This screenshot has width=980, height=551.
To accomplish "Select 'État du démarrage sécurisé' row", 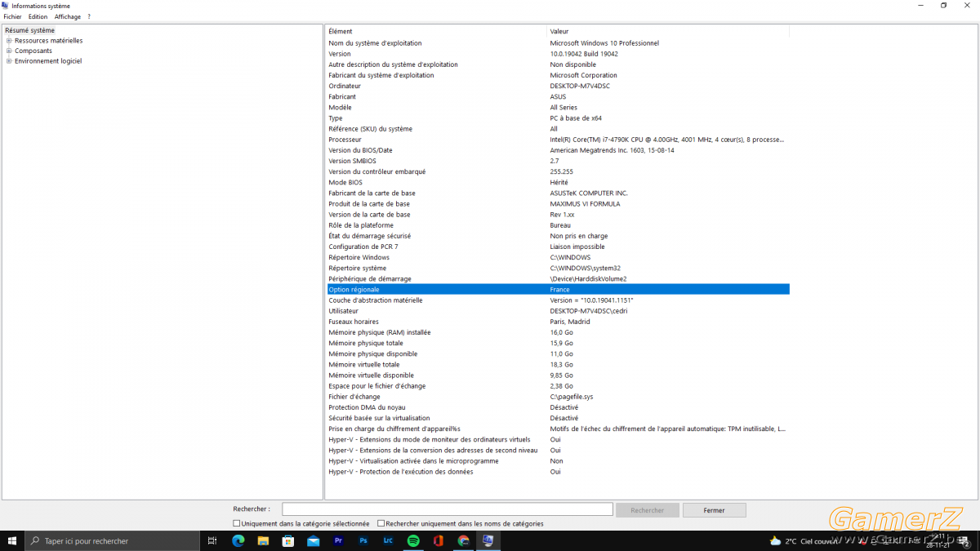I will click(558, 236).
